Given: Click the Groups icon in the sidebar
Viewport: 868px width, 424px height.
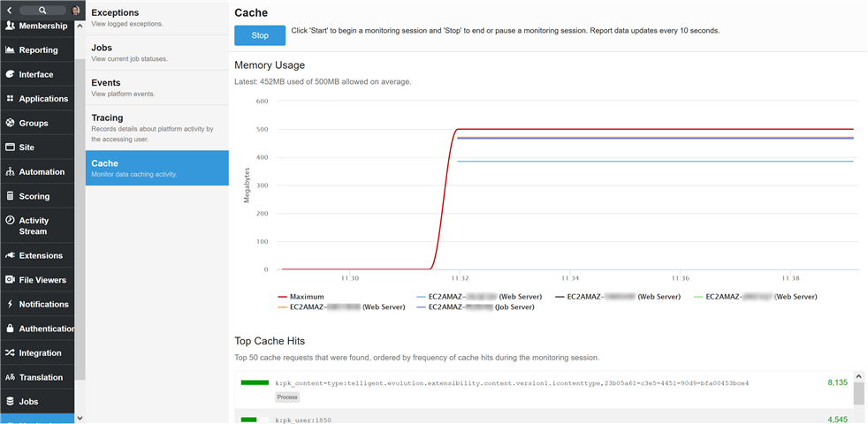Looking at the screenshot, I should coord(10,123).
